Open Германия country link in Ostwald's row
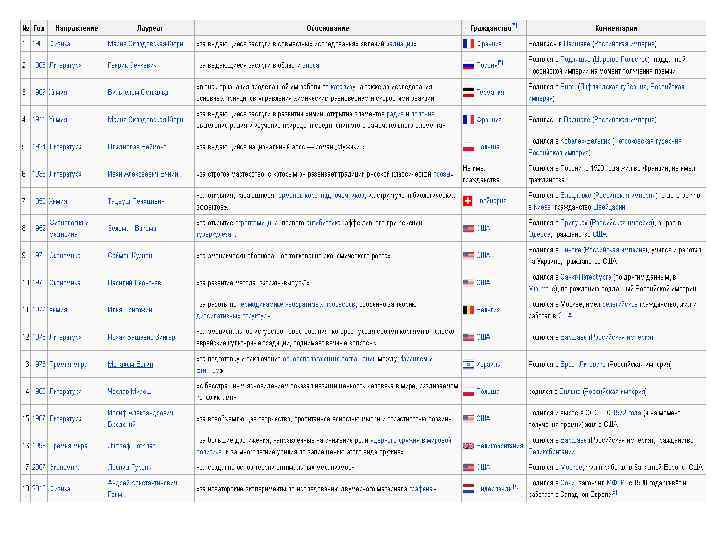 490,92
